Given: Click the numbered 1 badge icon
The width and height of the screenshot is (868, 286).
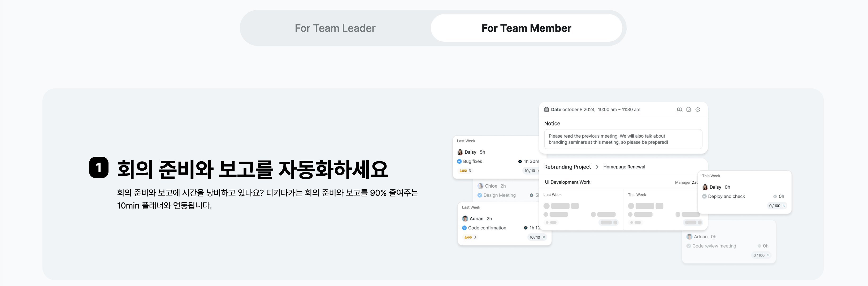Looking at the screenshot, I should [x=99, y=167].
